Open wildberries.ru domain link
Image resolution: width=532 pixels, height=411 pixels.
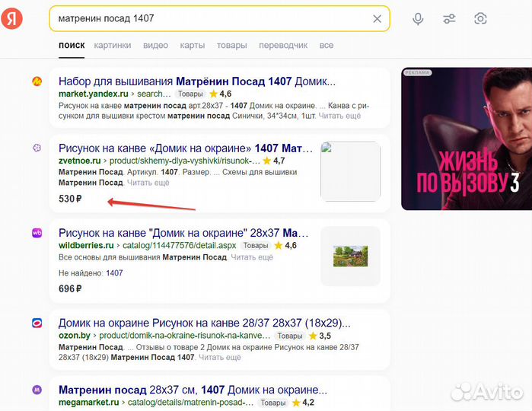(x=86, y=245)
